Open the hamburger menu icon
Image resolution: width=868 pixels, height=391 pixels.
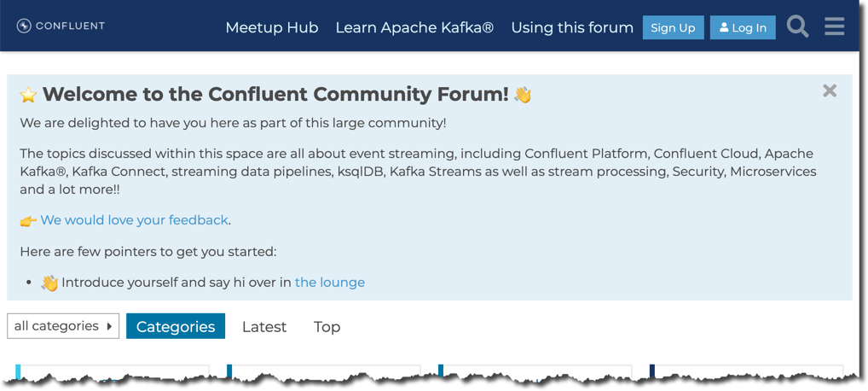click(x=834, y=26)
